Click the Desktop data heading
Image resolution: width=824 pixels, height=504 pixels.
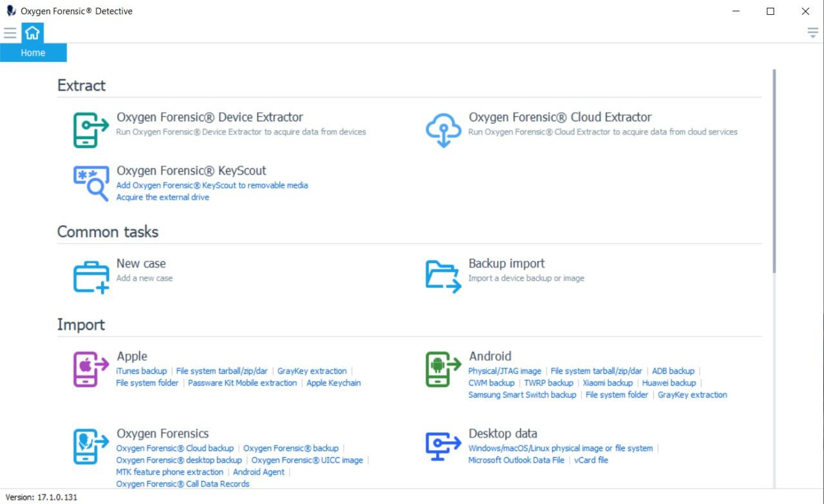coord(503,434)
